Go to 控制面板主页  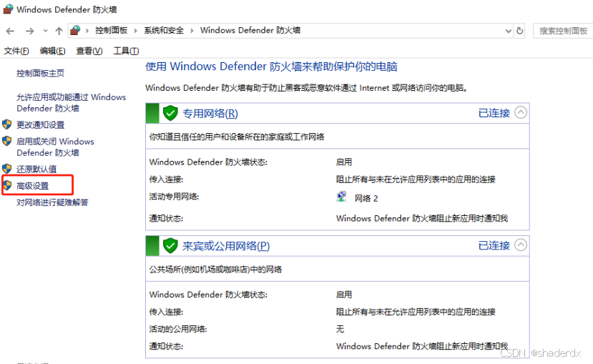(x=41, y=73)
